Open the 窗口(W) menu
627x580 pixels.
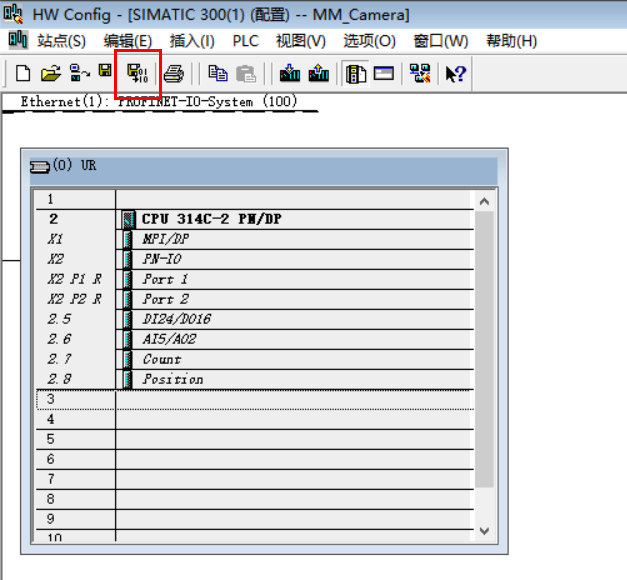pos(441,41)
